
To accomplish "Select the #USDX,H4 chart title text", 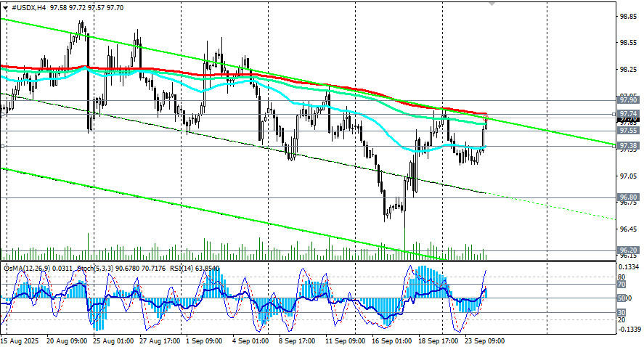I will click(x=30, y=7).
